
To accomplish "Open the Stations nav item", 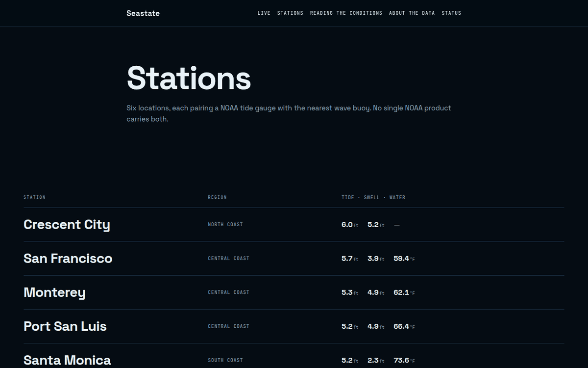I will 290,13.
